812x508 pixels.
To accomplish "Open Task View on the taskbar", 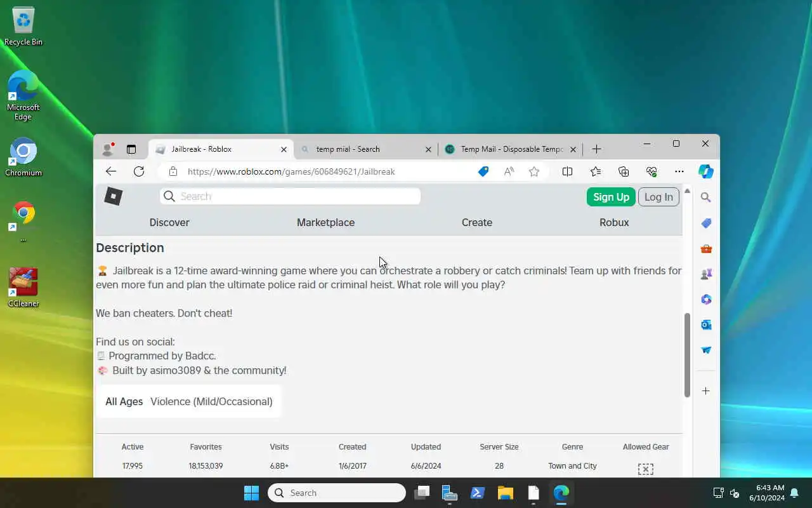I will click(422, 493).
